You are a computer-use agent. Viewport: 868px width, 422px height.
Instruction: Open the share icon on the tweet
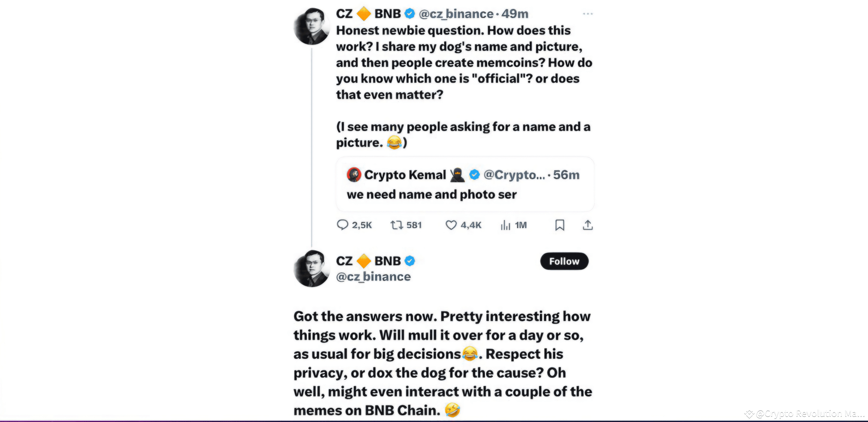tap(587, 225)
